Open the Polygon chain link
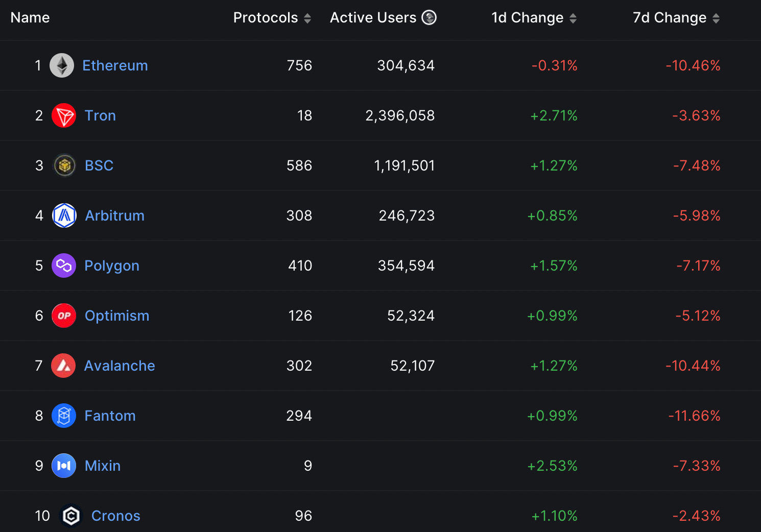This screenshot has width=761, height=532. (112, 265)
